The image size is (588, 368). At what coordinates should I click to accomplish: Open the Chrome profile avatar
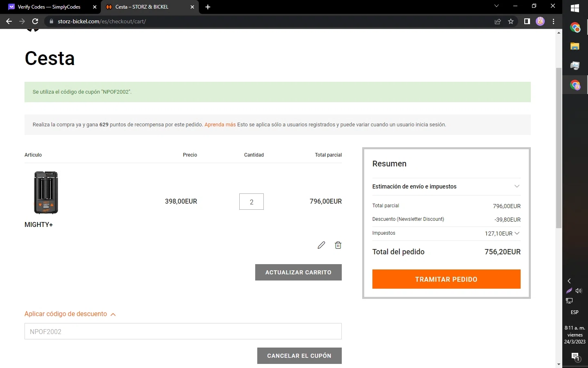coord(540,21)
